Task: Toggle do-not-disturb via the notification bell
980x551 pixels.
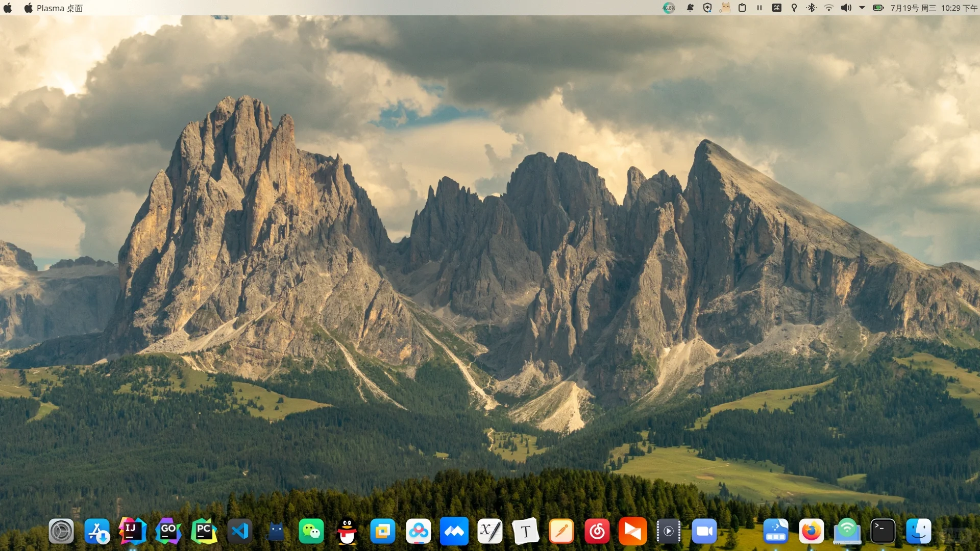Action: [690, 8]
